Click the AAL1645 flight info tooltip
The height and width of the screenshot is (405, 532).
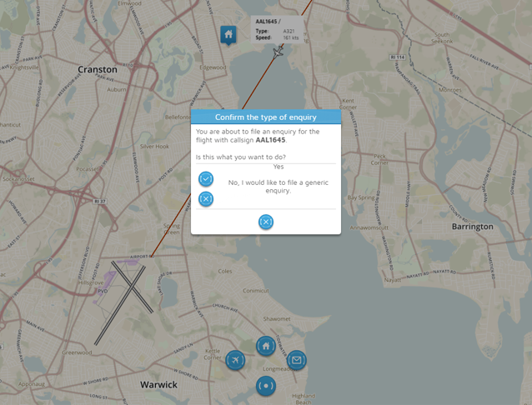[278, 29]
